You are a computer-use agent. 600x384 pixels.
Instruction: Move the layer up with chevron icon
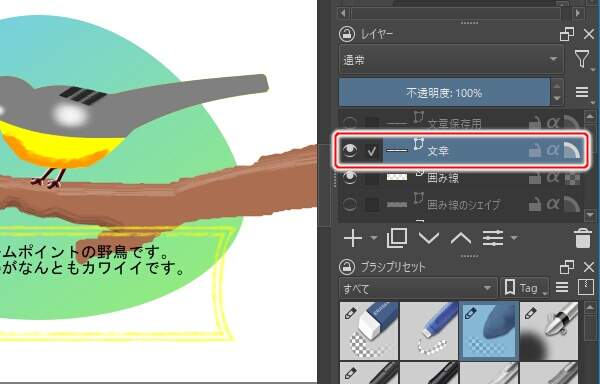(461, 238)
